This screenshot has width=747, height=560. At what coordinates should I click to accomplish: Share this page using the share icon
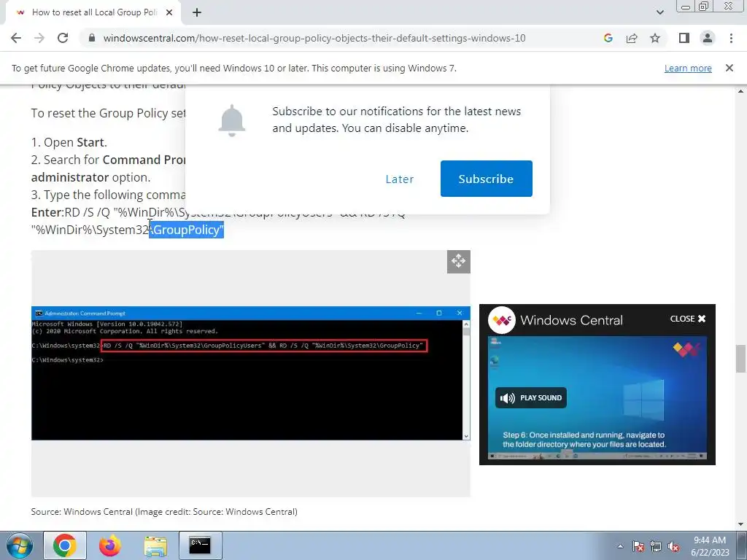[632, 38]
